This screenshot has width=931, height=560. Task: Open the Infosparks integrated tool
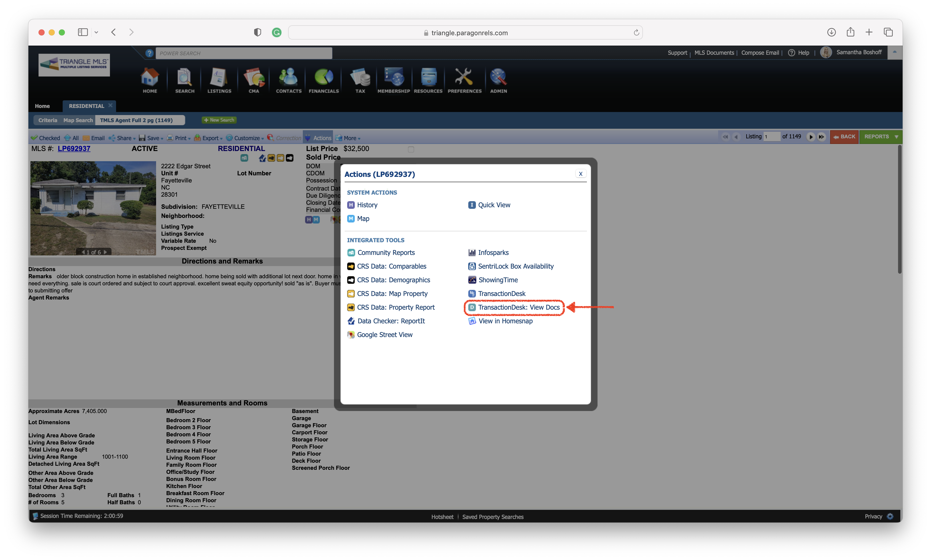point(493,252)
